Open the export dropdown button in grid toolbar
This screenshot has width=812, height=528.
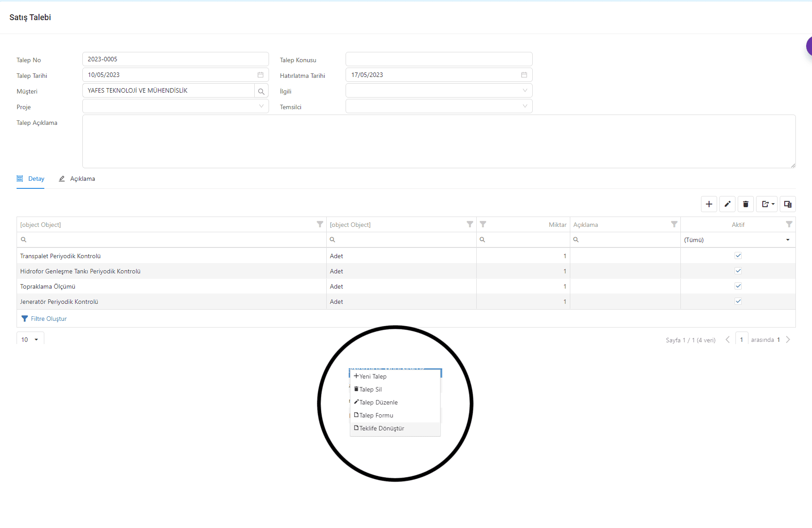[767, 204]
